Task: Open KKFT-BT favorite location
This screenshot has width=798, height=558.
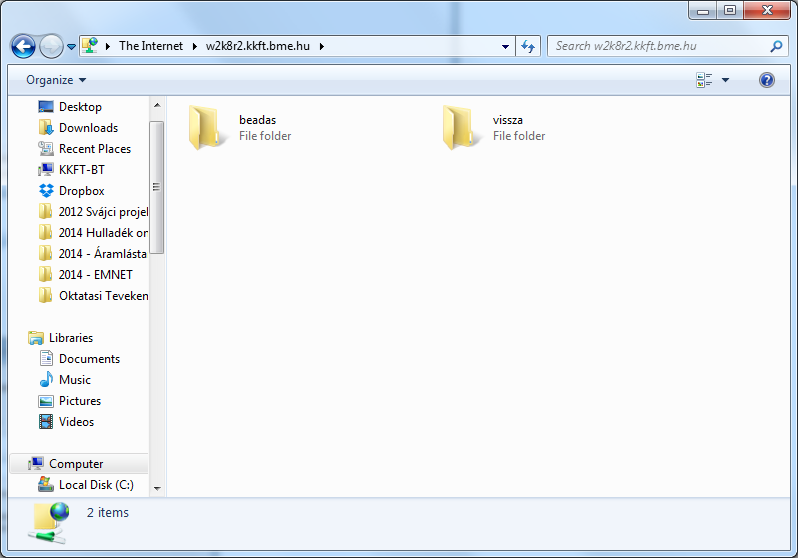Action: coord(81,170)
